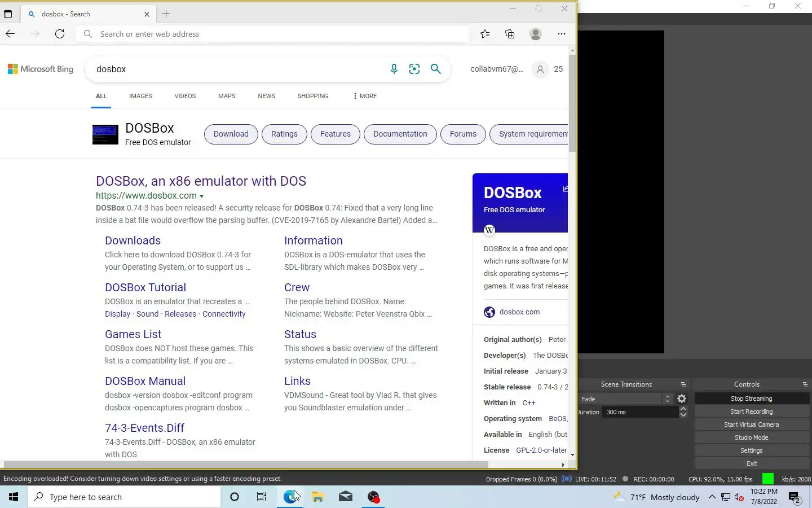Screen dimensions: 812x508
Task: Click the Features pill button
Action: [336, 134]
